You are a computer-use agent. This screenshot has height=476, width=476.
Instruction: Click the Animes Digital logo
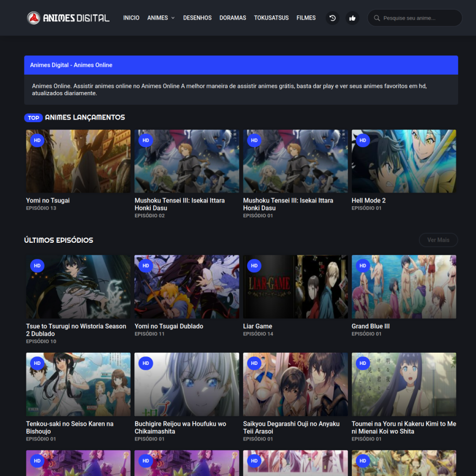[68, 18]
